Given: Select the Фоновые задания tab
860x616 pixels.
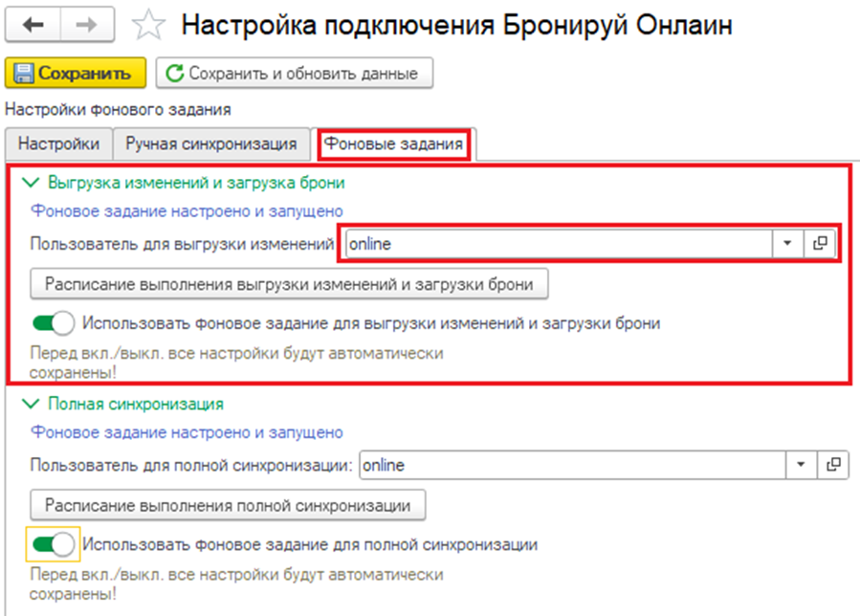Looking at the screenshot, I should coord(393,144).
